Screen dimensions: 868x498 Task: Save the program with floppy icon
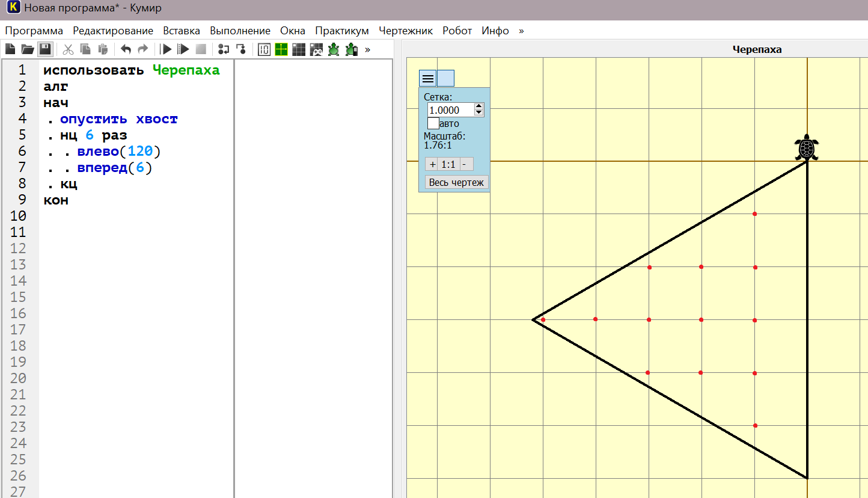[x=44, y=49]
